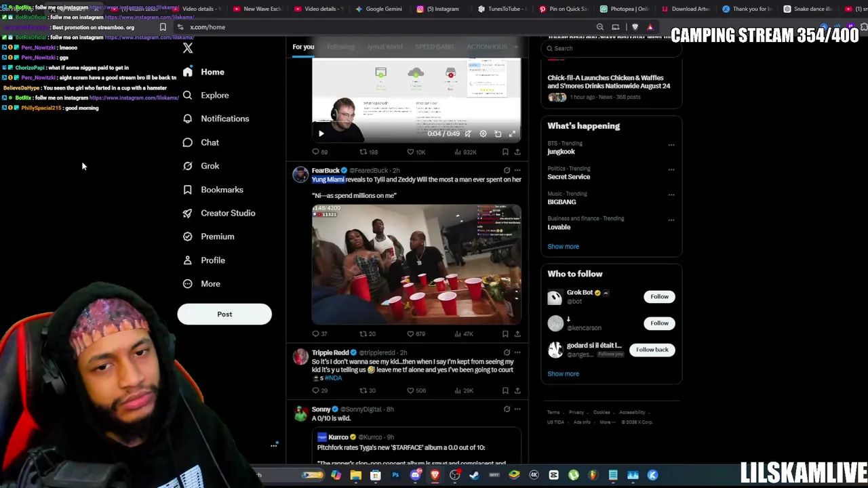
Task: Unmute the top video
Action: pyautogui.click(x=468, y=134)
